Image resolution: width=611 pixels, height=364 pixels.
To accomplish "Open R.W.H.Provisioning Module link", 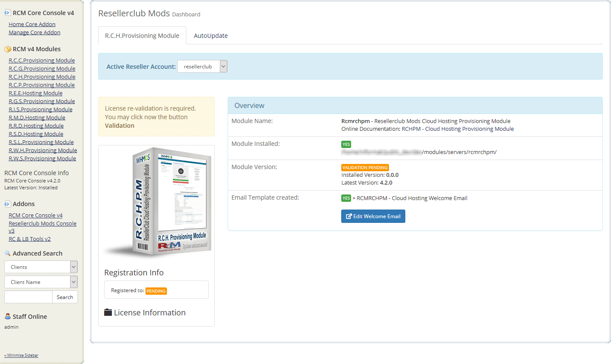I will [43, 150].
